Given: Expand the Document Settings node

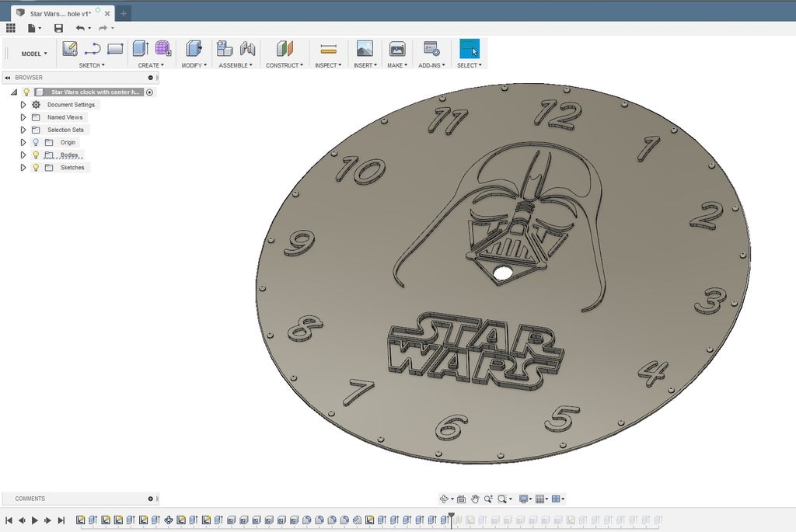Looking at the screenshot, I should pyautogui.click(x=23, y=105).
